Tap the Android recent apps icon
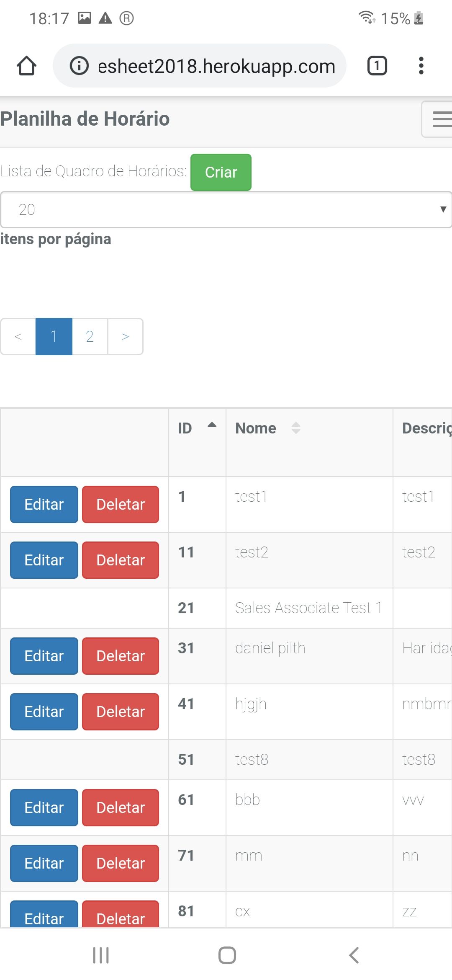Viewport: 452px width, 980px height. [x=100, y=955]
